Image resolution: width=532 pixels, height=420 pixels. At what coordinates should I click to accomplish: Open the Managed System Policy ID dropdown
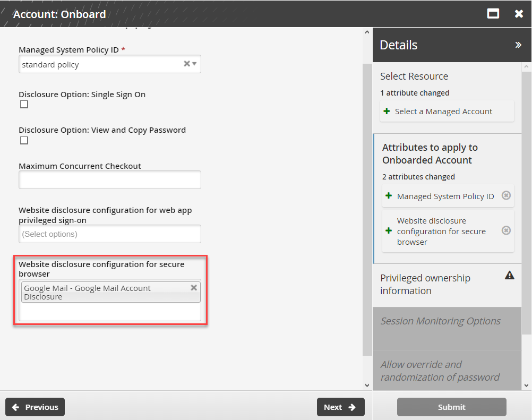click(x=195, y=64)
